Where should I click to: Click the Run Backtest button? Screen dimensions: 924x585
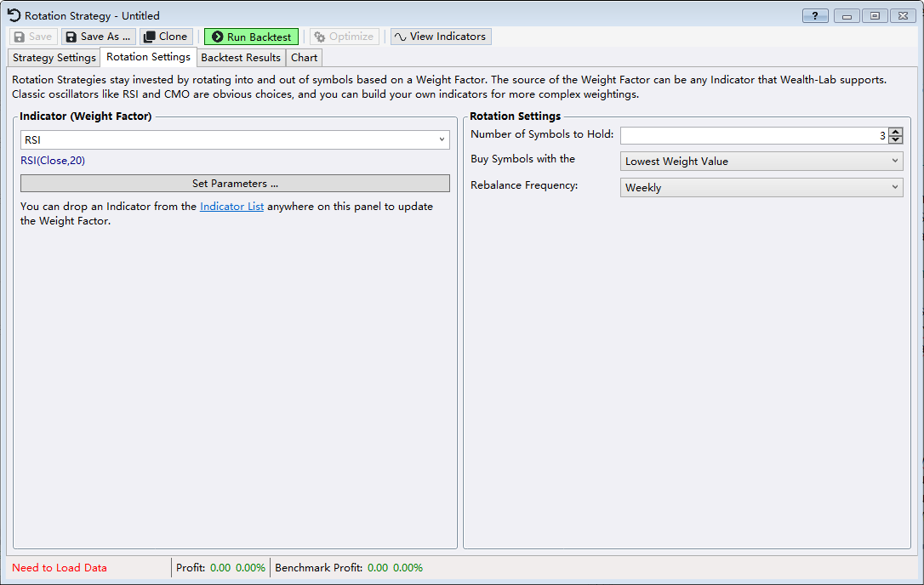(x=251, y=37)
